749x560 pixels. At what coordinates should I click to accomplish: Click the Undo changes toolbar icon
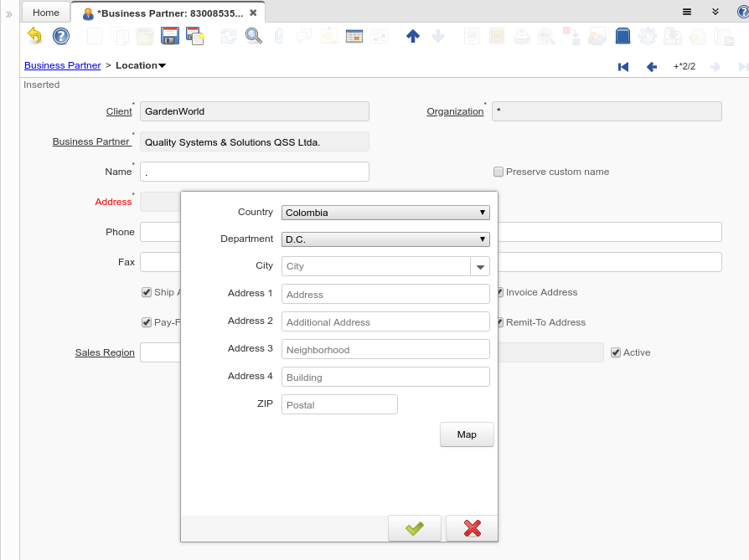[x=34, y=36]
